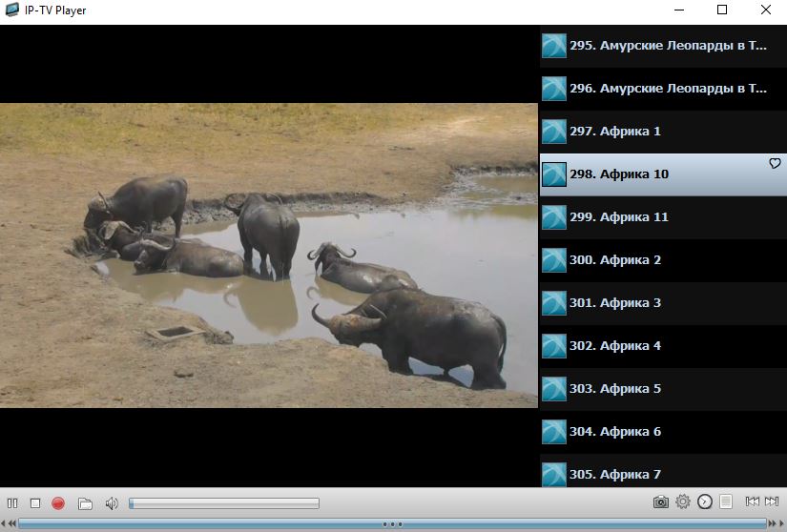Select channel 304. Африка 6

click(663, 432)
